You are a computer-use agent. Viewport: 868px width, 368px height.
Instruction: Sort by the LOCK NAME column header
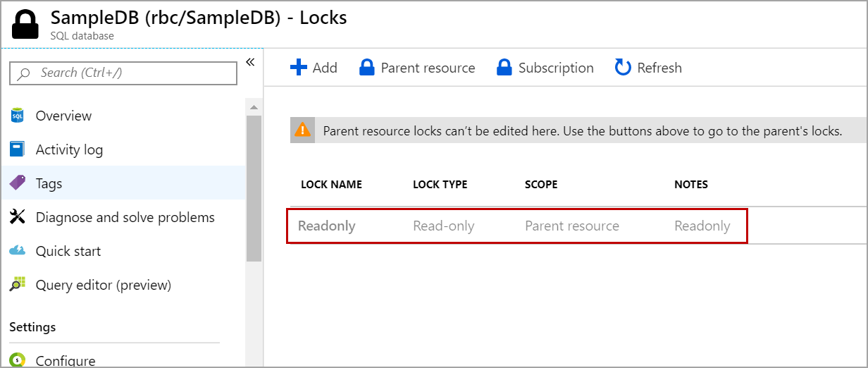(x=331, y=185)
